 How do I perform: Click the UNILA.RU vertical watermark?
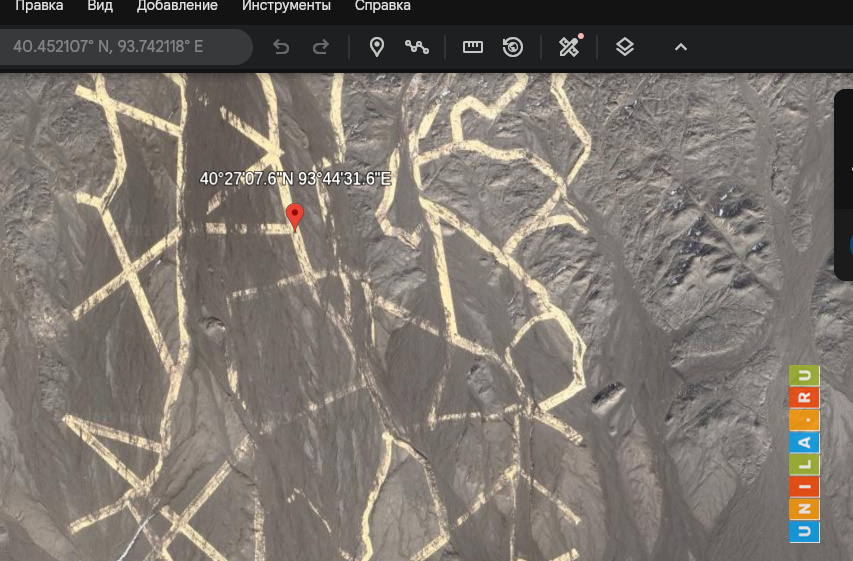pyautogui.click(x=804, y=454)
